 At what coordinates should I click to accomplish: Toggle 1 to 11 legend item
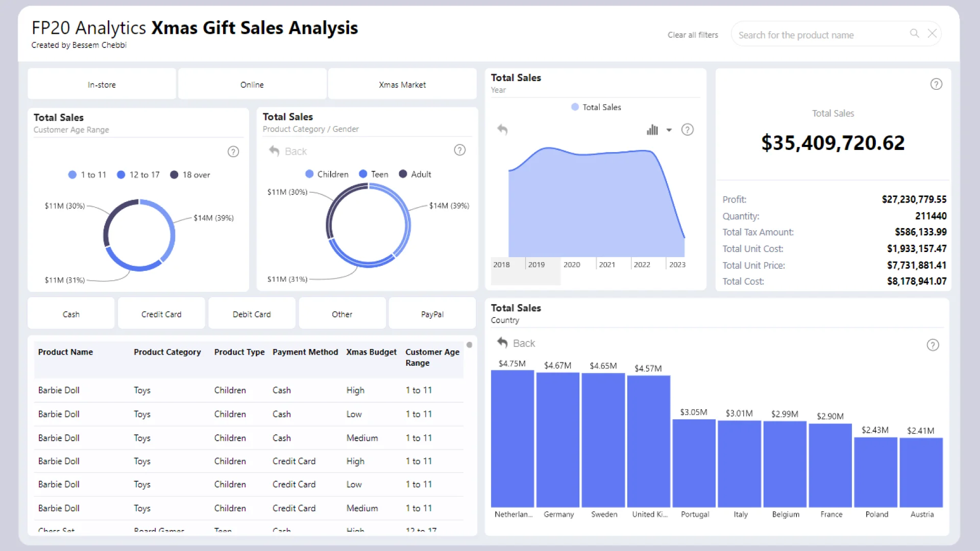point(87,174)
